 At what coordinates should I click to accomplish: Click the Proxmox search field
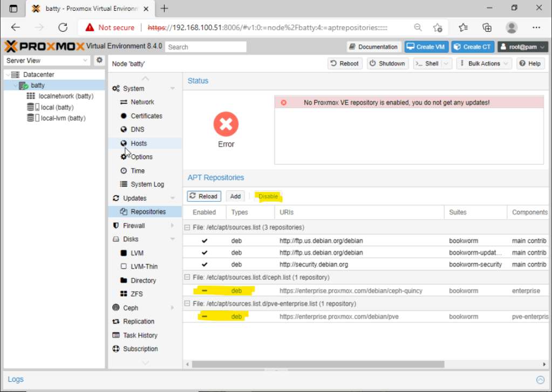coord(206,47)
